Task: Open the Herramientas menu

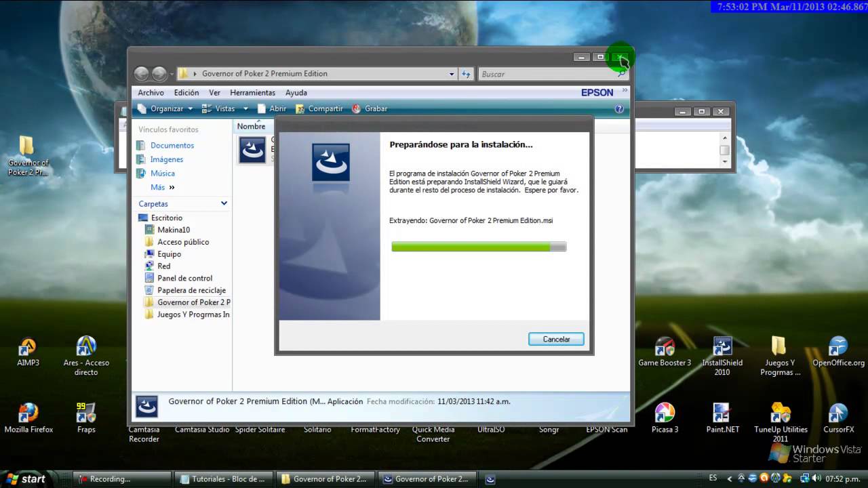Action: pyautogui.click(x=252, y=93)
